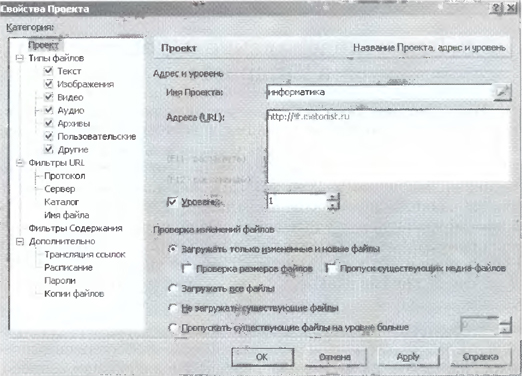Decrease the Уровень value with down arrow
Screen dimensions: 522x376
[x=333, y=205]
